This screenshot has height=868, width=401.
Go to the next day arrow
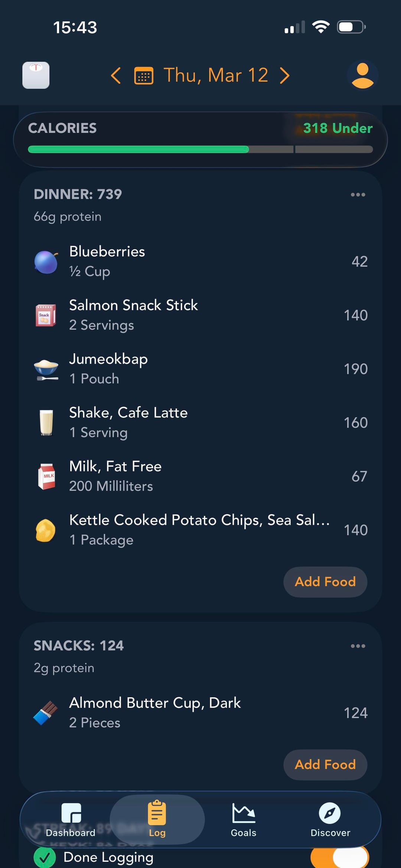(x=285, y=76)
